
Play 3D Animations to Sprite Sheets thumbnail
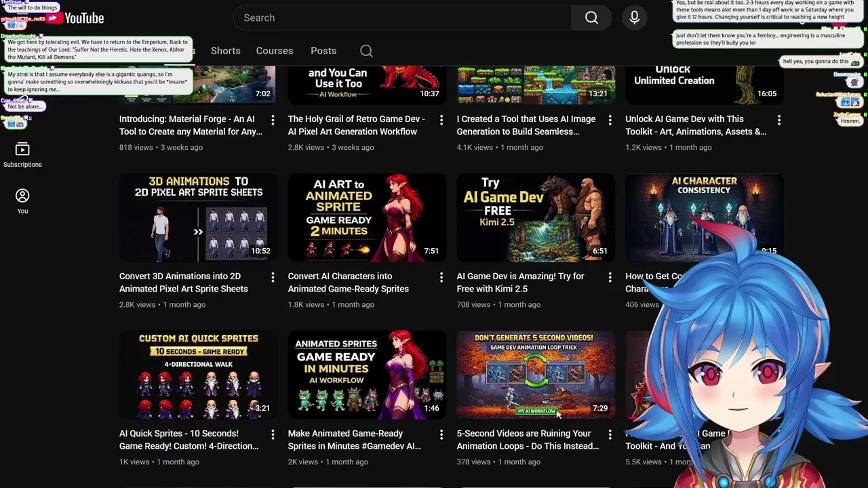[197, 218]
